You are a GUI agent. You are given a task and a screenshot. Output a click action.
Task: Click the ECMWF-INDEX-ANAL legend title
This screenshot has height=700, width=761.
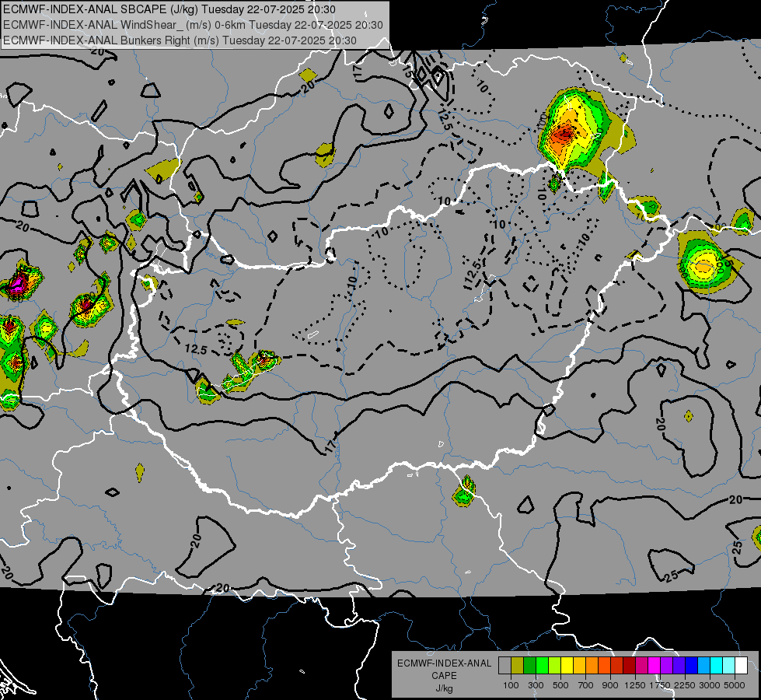[x=444, y=663]
